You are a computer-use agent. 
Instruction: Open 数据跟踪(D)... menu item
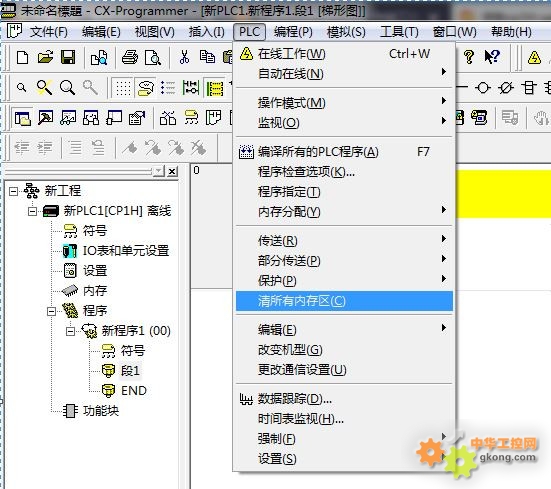point(344,399)
